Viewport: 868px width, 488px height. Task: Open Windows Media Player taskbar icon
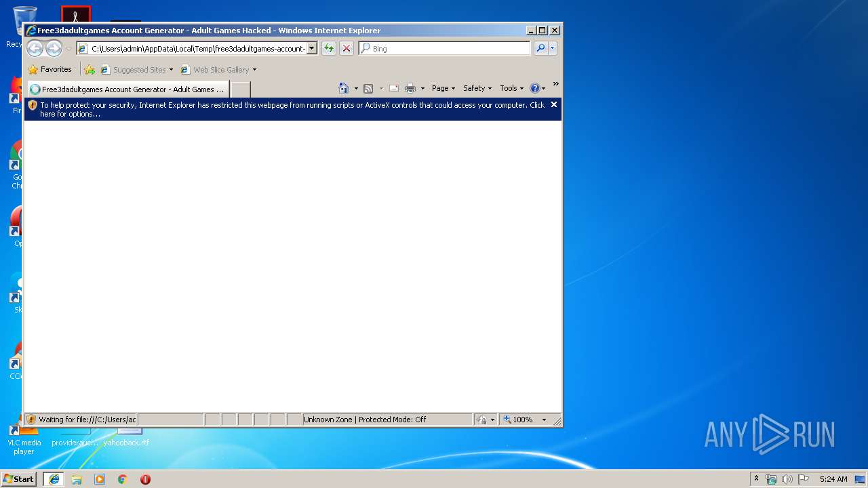[100, 479]
